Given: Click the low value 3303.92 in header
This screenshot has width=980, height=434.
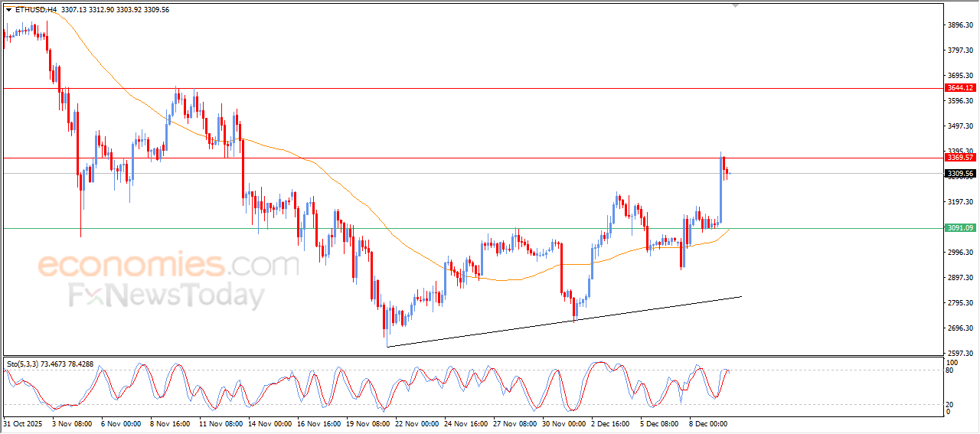Looking at the screenshot, I should pyautogui.click(x=129, y=10).
